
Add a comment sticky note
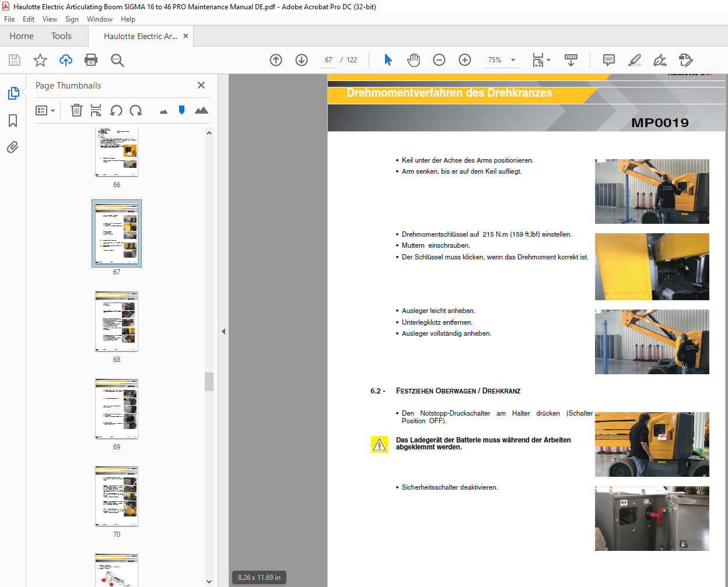tap(609, 60)
